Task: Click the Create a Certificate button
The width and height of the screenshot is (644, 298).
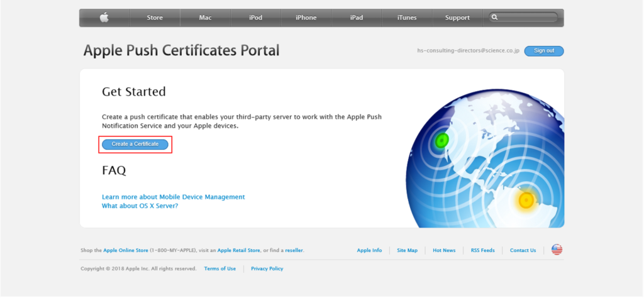Action: click(x=135, y=144)
